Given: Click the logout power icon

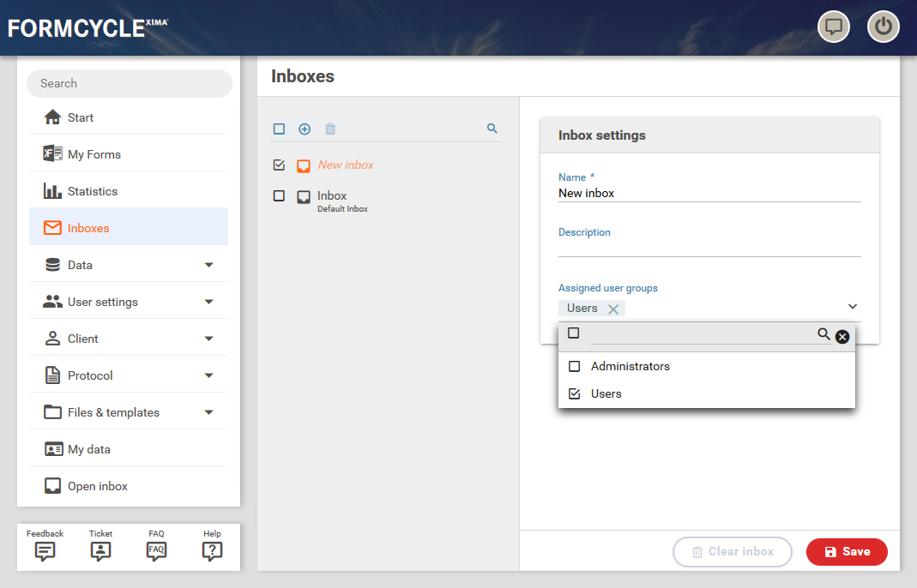Looking at the screenshot, I should pos(883,27).
